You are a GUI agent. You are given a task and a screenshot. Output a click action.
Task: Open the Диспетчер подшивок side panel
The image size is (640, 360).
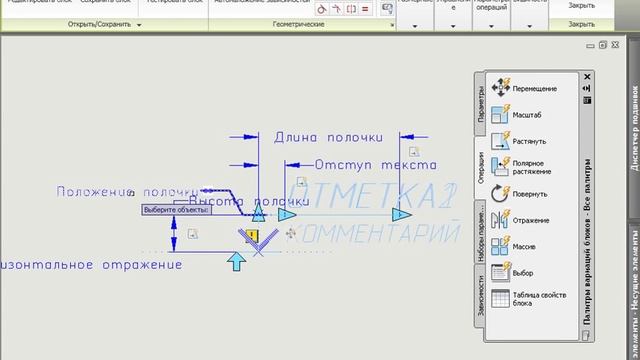[x=635, y=128]
